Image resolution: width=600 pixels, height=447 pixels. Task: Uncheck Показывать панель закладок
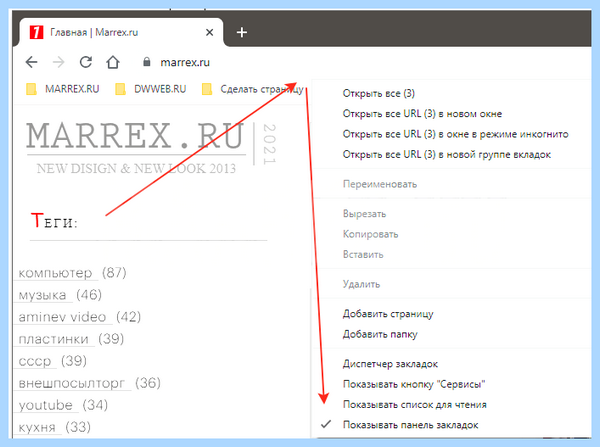pos(411,425)
